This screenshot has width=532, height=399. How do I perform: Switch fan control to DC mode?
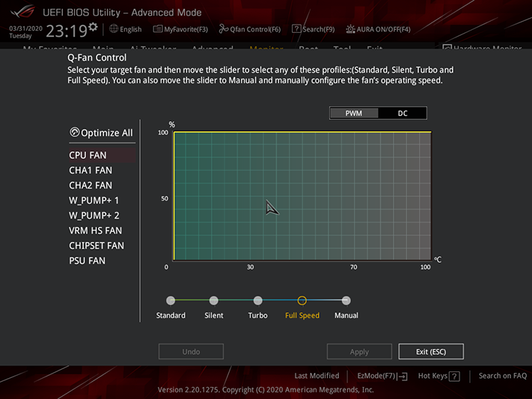(x=403, y=113)
